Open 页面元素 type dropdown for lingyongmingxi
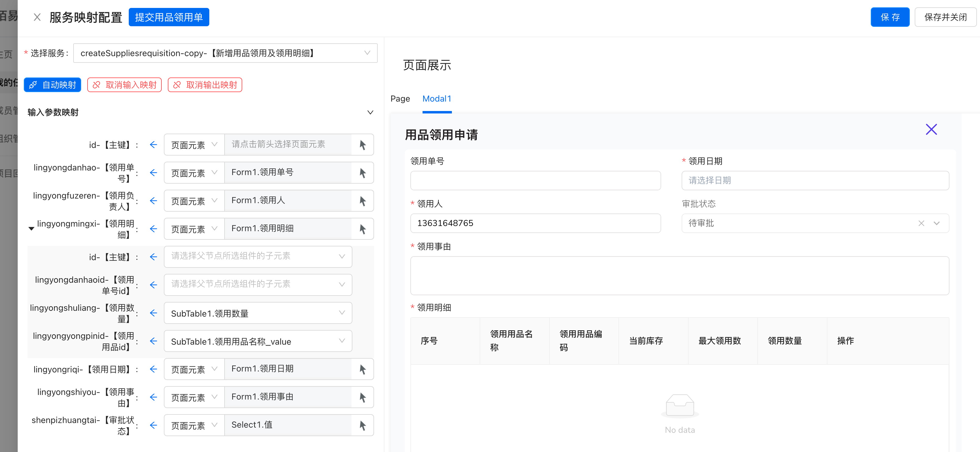980x452 pixels. pyautogui.click(x=194, y=229)
